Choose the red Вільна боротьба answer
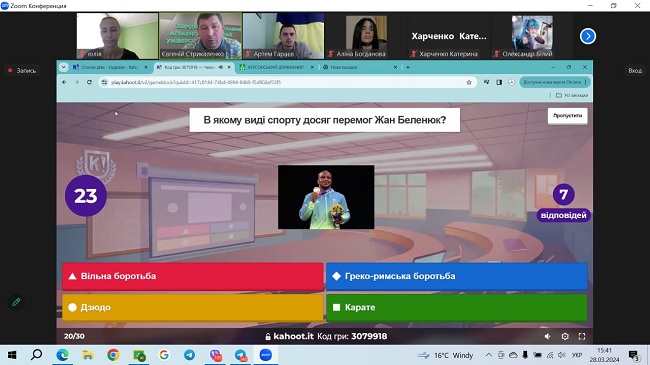 pos(192,276)
